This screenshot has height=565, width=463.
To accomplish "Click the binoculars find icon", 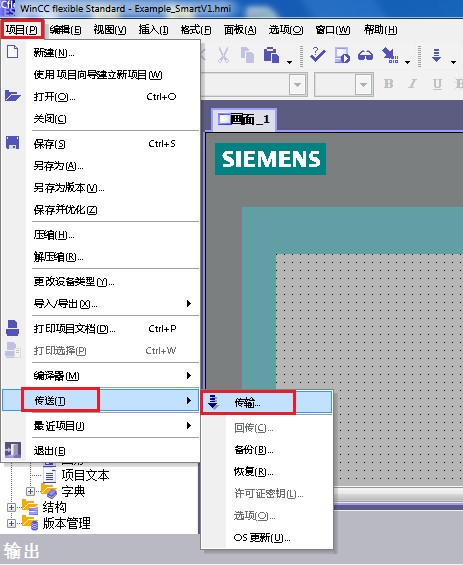I will coord(365,56).
